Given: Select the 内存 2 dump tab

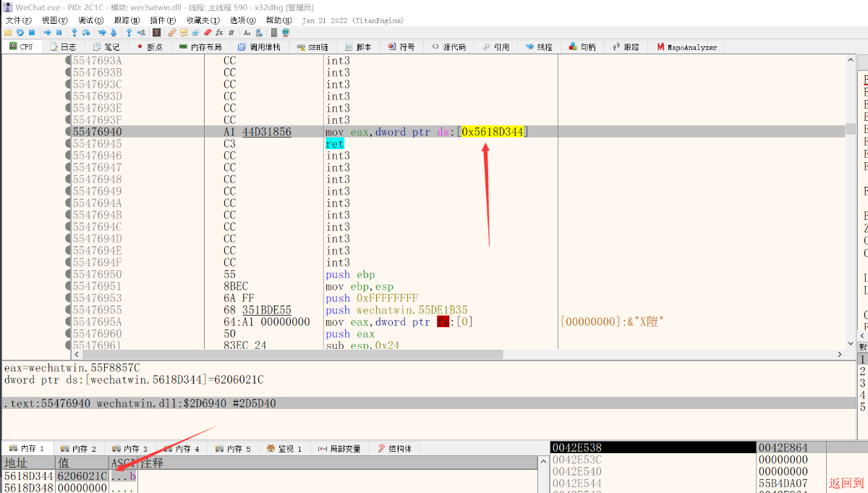Looking at the screenshot, I should (80, 449).
